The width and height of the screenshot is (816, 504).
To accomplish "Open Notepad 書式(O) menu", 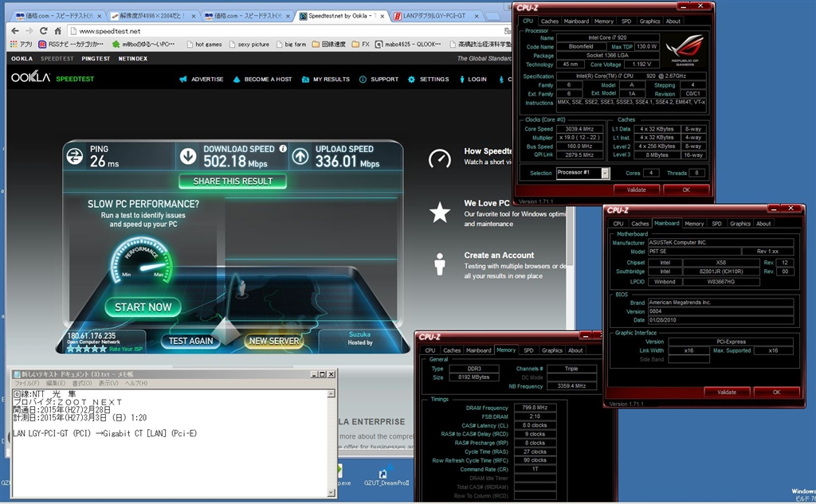I will tap(81, 383).
